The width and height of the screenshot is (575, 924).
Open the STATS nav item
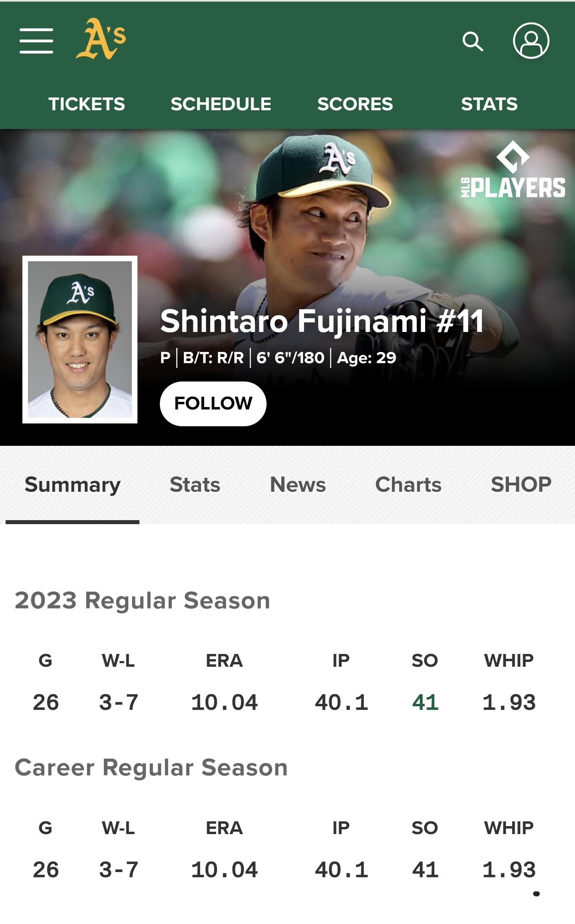[489, 104]
